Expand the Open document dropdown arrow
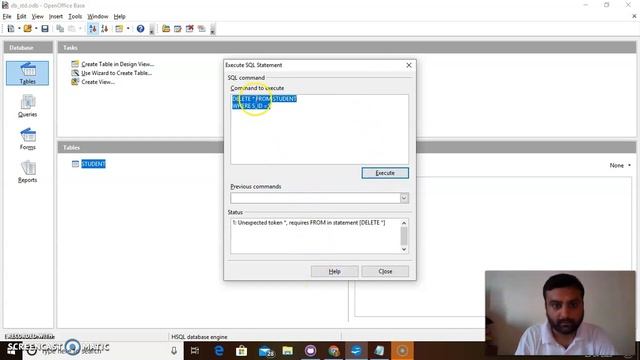 pyautogui.click(x=36, y=29)
